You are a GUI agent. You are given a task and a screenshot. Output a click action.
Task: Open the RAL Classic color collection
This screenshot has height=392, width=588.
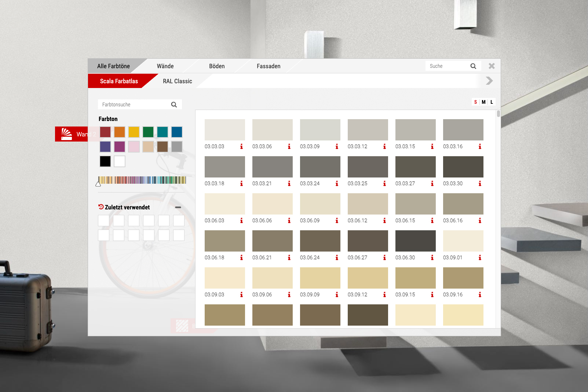click(177, 81)
